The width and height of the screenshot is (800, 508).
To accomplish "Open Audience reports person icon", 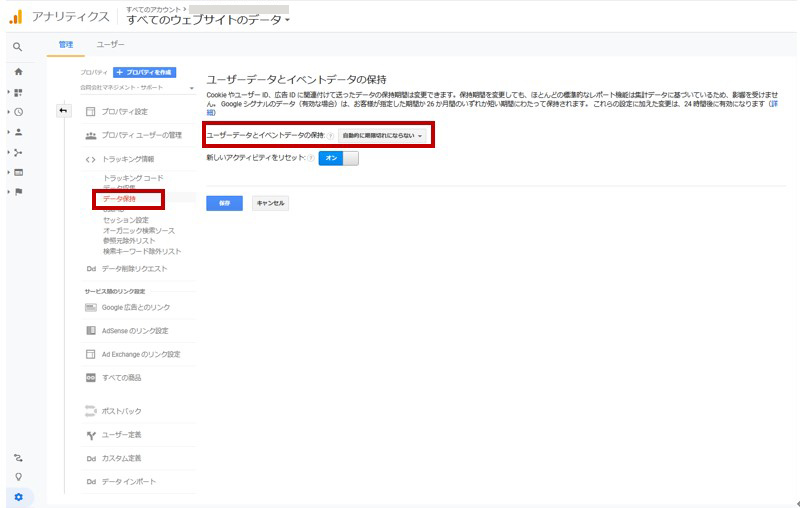I will click(18, 132).
